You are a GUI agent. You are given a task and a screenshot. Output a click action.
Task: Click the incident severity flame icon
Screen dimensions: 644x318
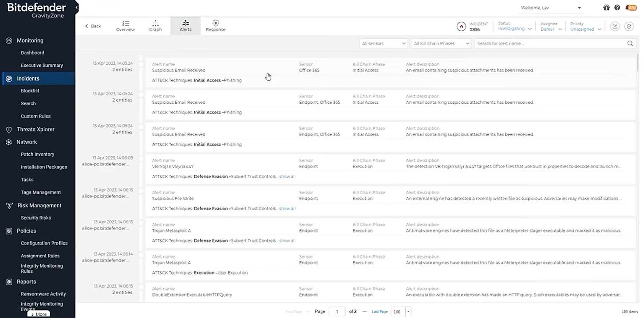point(461,26)
